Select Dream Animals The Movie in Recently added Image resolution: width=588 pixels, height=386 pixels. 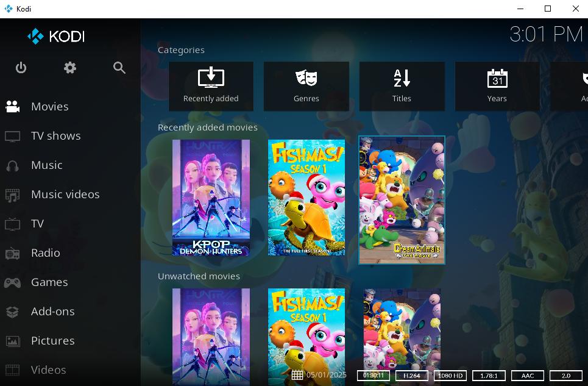[x=402, y=200]
